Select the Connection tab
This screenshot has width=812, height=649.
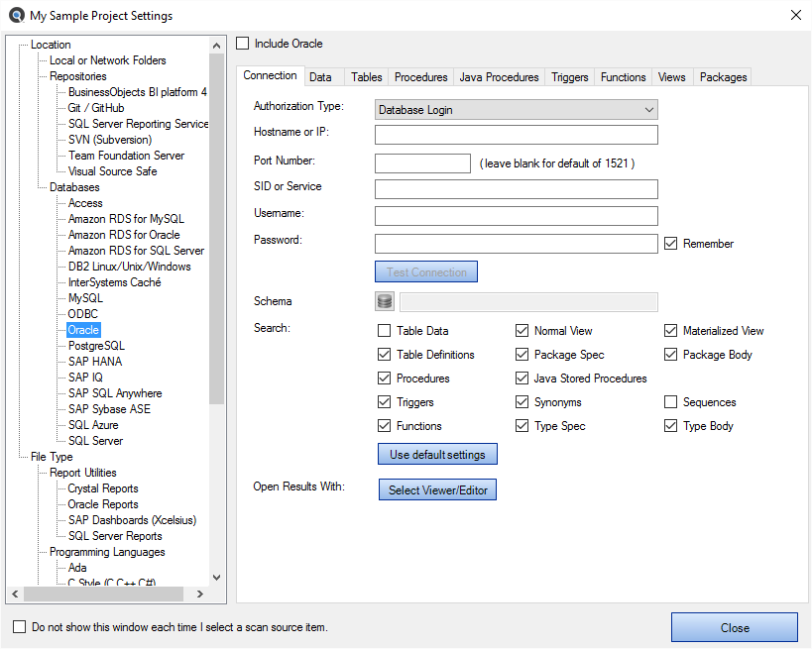coord(270,75)
